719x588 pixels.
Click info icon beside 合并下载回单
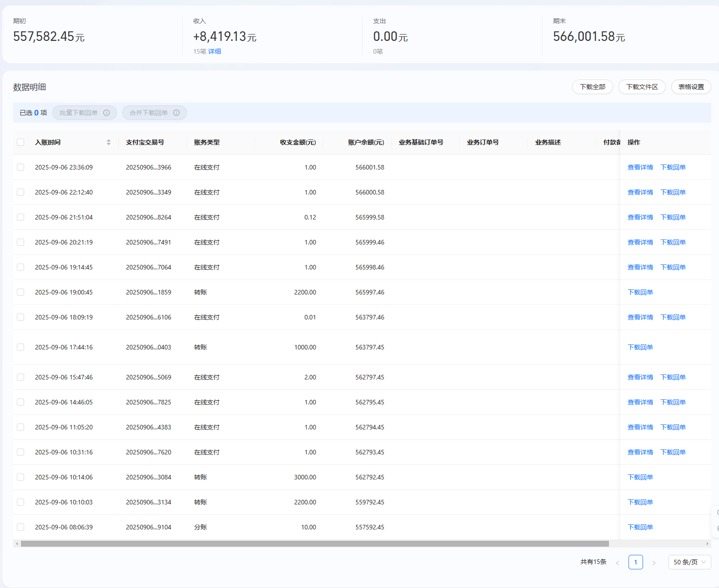click(x=176, y=113)
